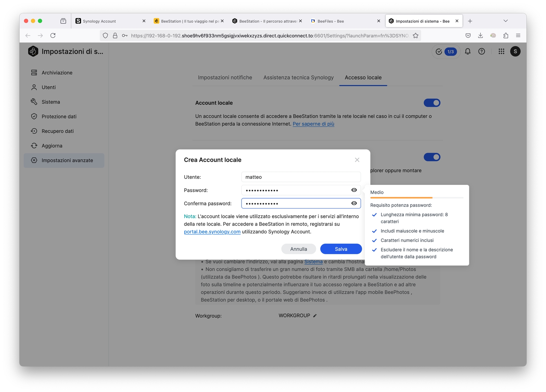Show the Conferma password field contents
This screenshot has width=546, height=392.
(x=354, y=203)
